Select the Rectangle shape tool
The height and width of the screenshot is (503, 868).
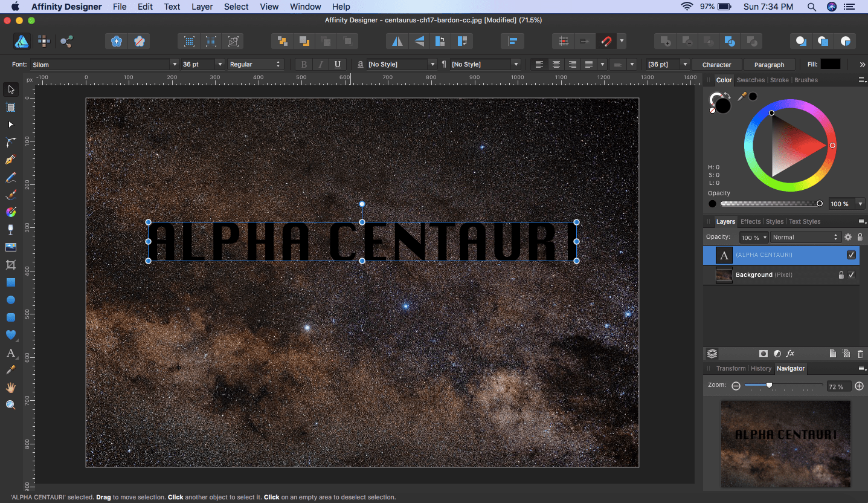10,282
